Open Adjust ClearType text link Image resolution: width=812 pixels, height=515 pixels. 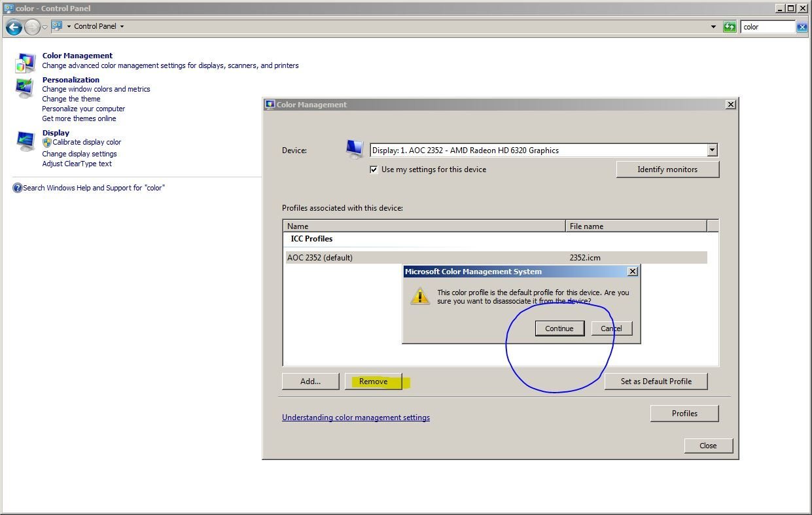pos(77,164)
